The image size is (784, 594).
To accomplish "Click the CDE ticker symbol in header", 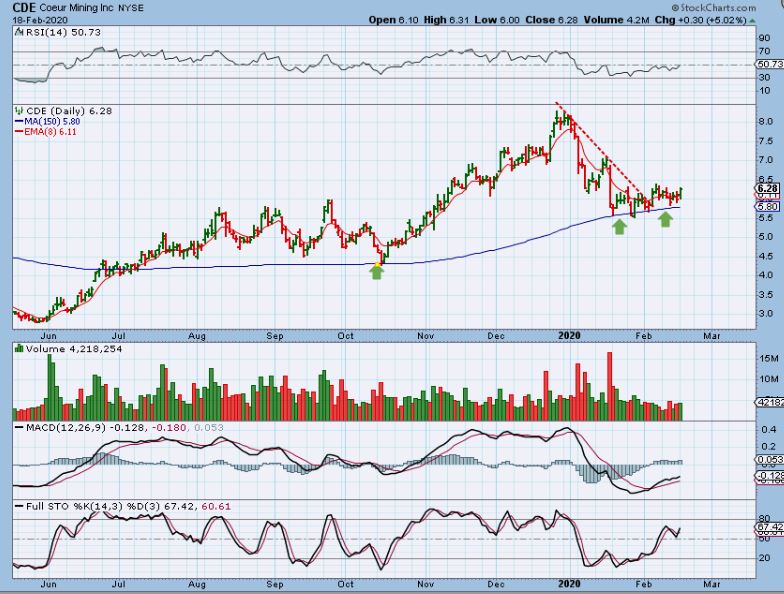I will pyautogui.click(x=22, y=8).
